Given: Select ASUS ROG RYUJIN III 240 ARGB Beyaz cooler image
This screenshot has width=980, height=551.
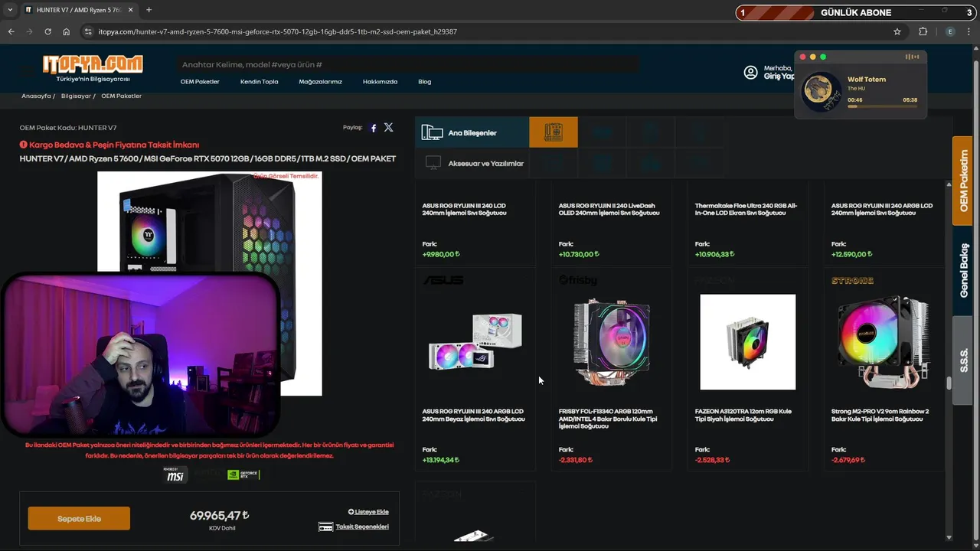Looking at the screenshot, I should pyautogui.click(x=475, y=342).
